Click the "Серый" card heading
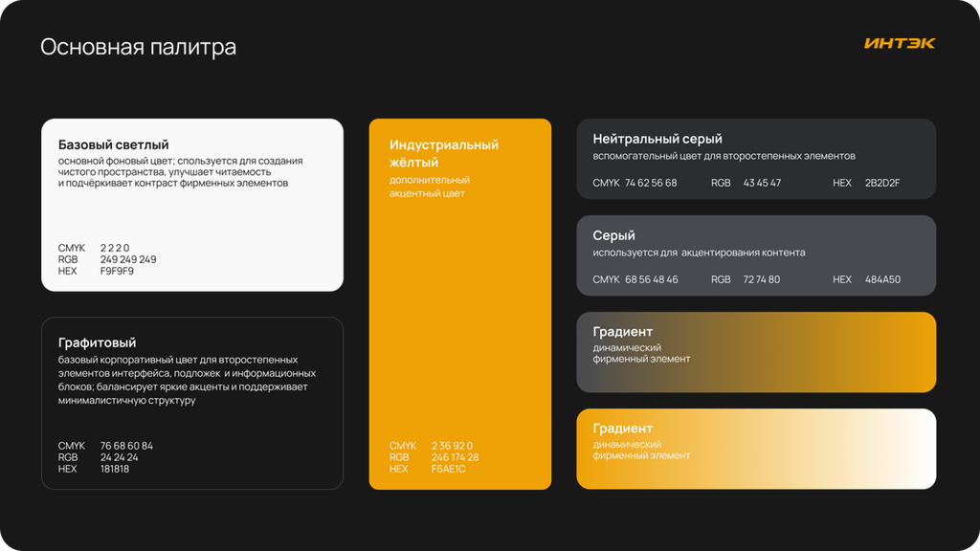The height and width of the screenshot is (551, 980). [613, 235]
